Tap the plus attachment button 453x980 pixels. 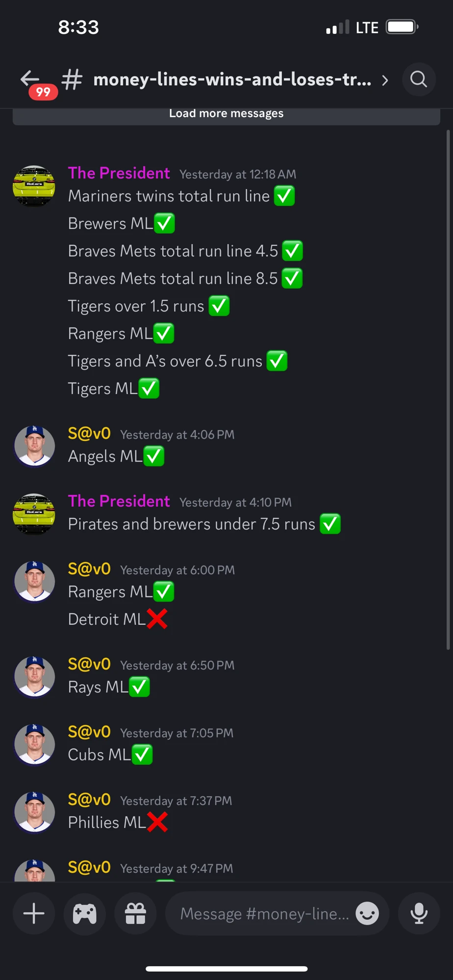(34, 913)
